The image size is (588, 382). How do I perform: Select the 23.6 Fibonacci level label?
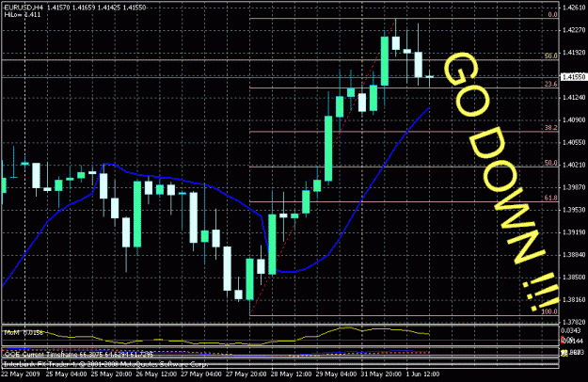coord(551,85)
